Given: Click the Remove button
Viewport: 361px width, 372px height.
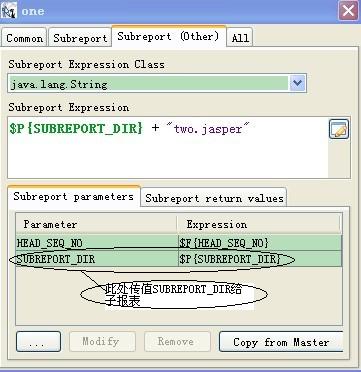Looking at the screenshot, I should 177,341.
